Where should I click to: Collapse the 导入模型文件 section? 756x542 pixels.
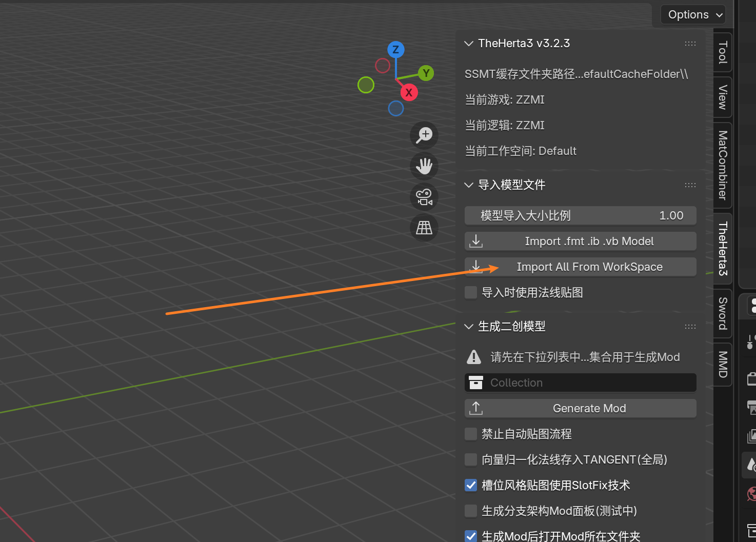(468, 185)
